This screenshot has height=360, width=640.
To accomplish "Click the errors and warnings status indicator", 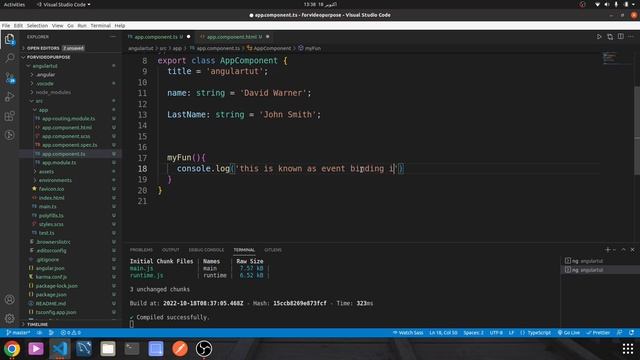I will [x=71, y=333].
